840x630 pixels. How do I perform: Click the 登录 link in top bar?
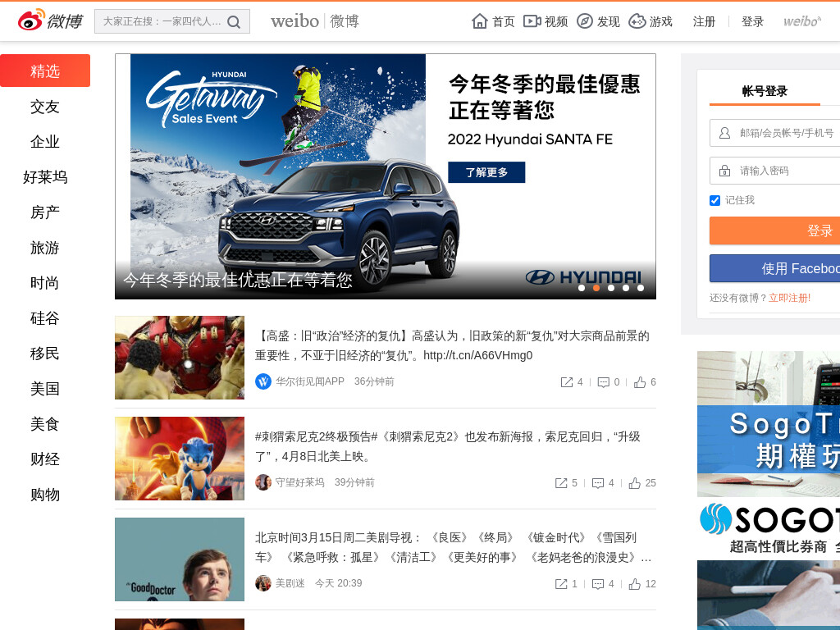752,21
